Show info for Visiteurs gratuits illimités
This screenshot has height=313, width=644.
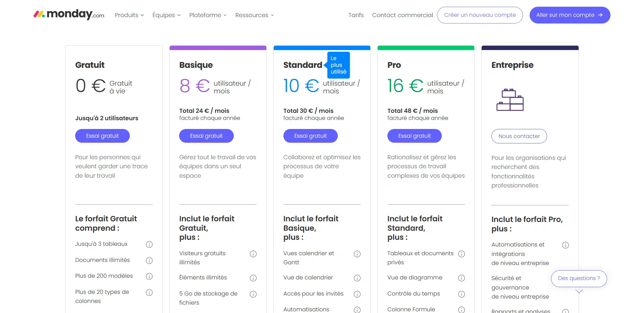[x=253, y=254]
